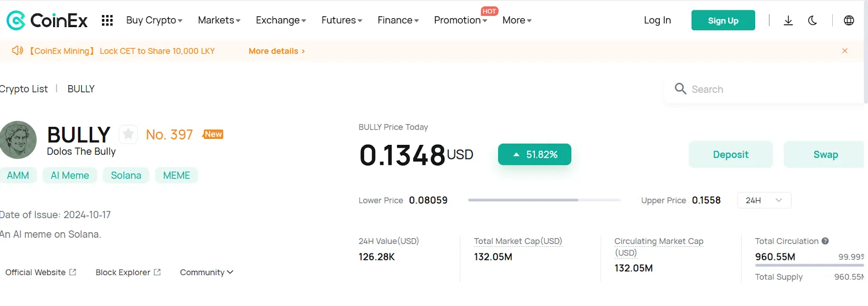Image resolution: width=868 pixels, height=306 pixels.
Task: Click the Total Circulation help icon
Action: click(x=825, y=241)
